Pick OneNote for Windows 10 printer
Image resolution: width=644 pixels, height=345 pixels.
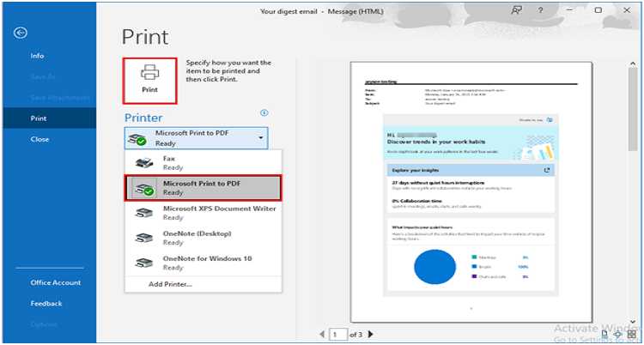point(204,263)
